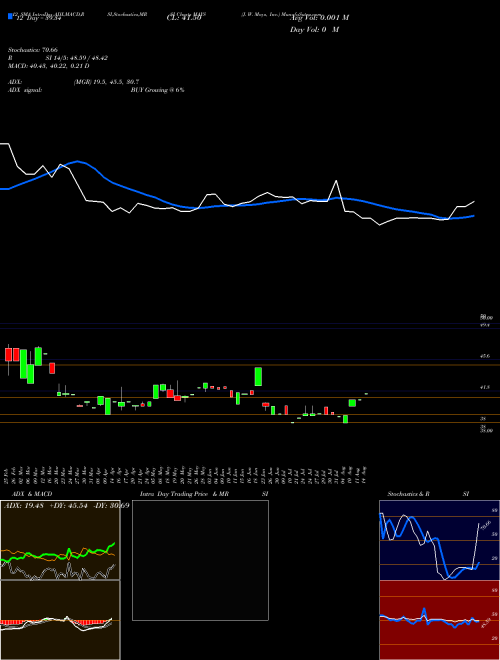Click the '70.66' label on the Stochastics chart
Viewport: 500px width, 660px height.
click(x=486, y=524)
